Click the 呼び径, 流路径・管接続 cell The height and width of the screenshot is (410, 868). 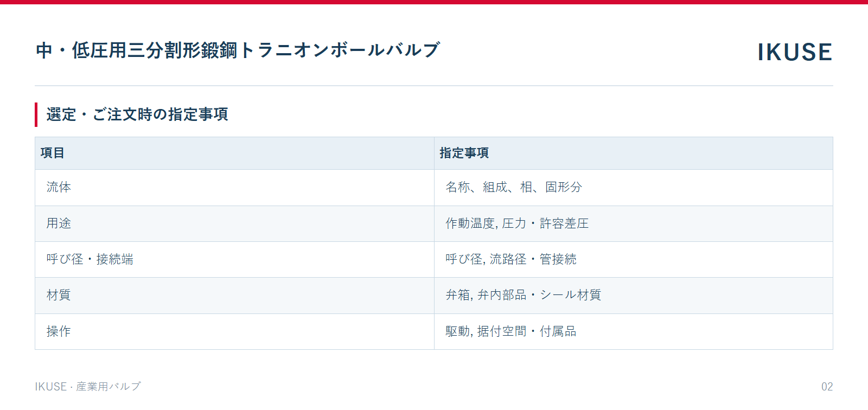[x=634, y=259]
